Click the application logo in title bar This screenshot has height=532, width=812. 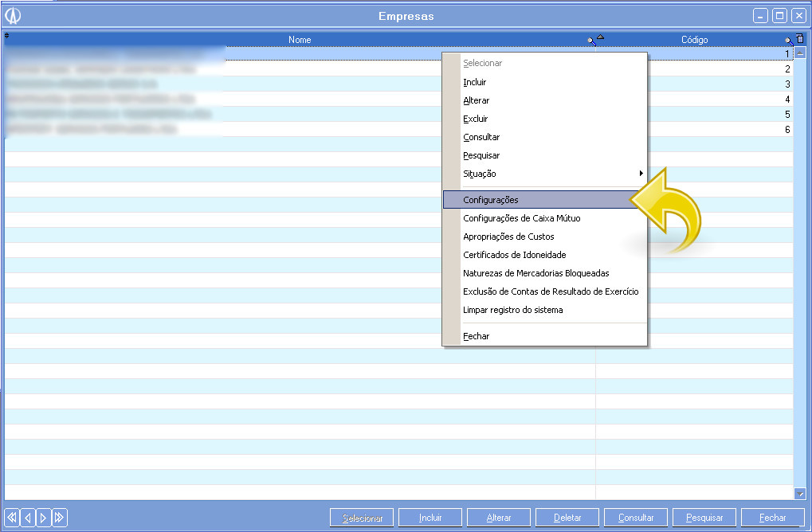tap(13, 16)
